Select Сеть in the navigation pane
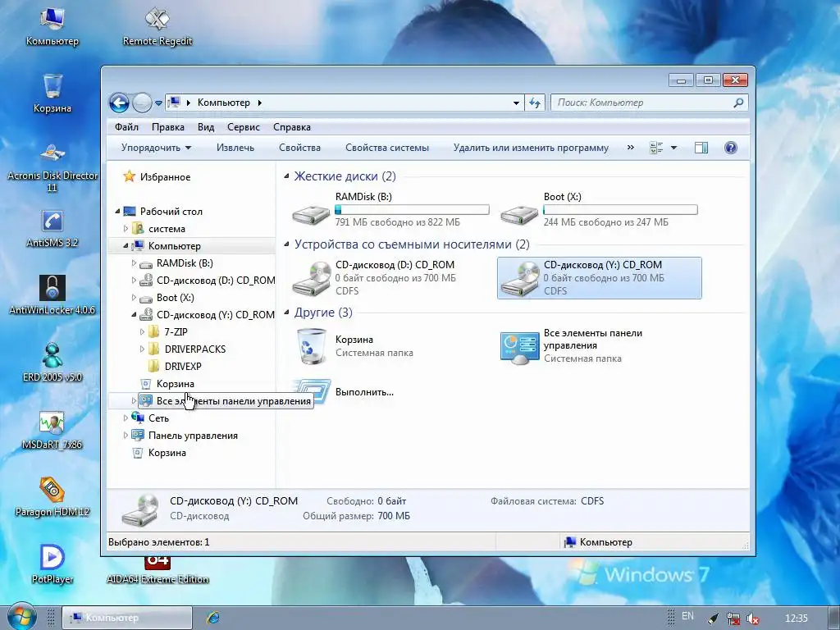The image size is (840, 630). [x=158, y=418]
